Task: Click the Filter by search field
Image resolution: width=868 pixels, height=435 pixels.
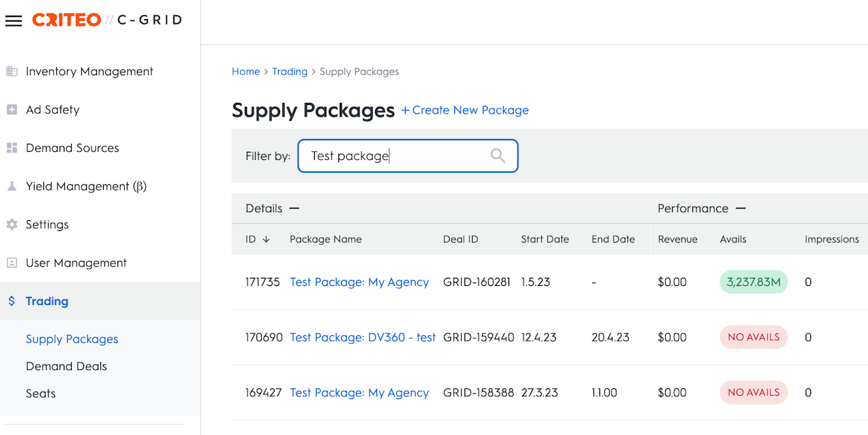Action: [397, 156]
